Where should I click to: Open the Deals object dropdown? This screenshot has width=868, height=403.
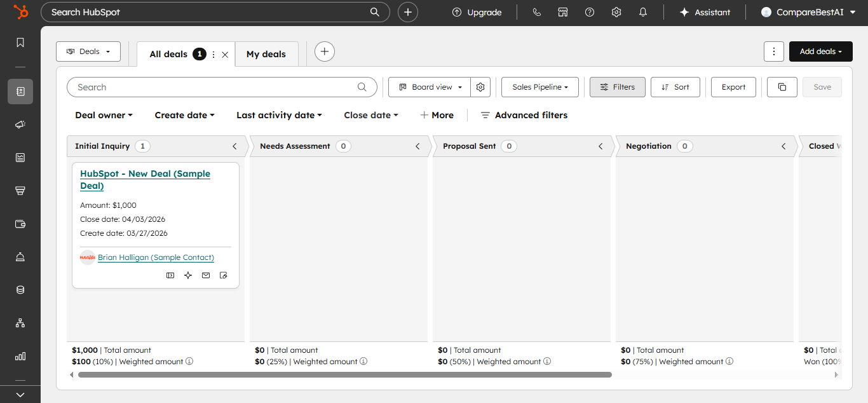pyautogui.click(x=88, y=51)
